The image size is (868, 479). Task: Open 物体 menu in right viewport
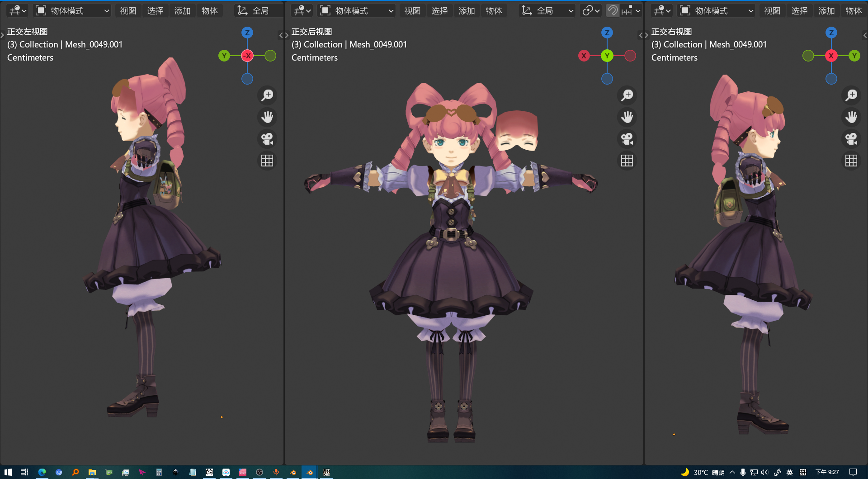(854, 10)
